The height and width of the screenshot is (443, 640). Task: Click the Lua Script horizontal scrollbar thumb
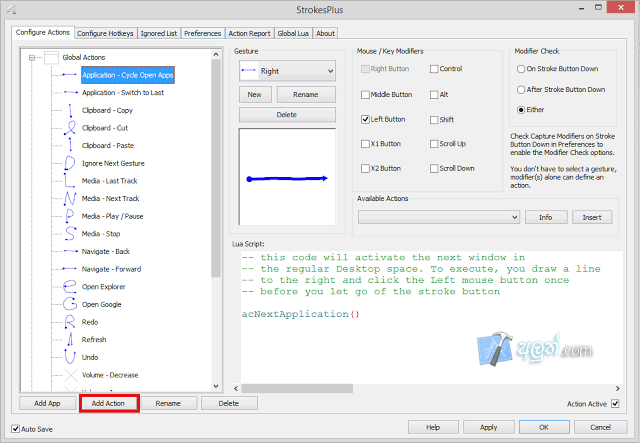pos(297,388)
